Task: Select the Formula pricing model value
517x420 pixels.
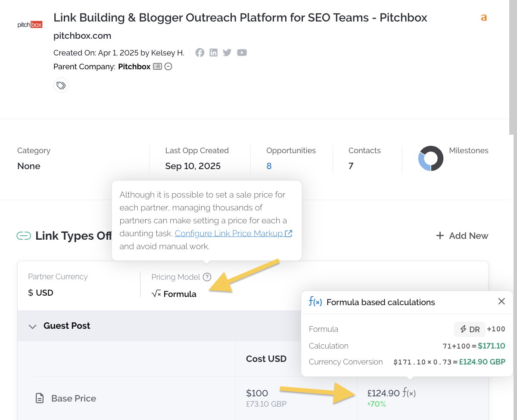Action: coord(174,294)
